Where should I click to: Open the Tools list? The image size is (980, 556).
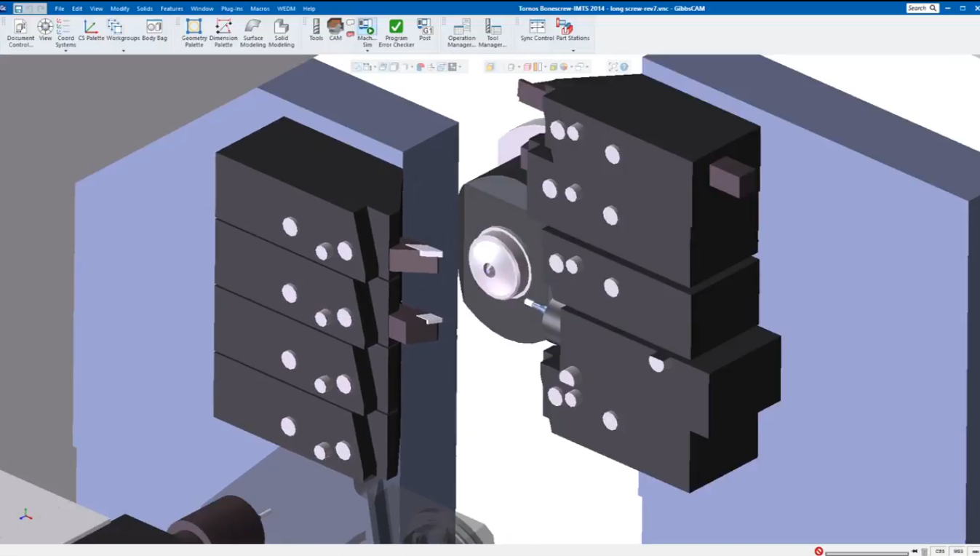tap(316, 31)
